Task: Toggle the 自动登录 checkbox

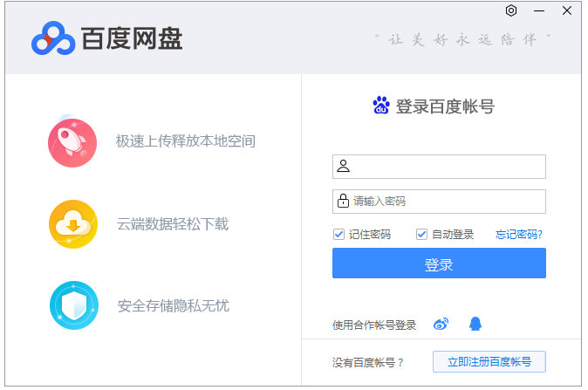Action: (x=421, y=234)
